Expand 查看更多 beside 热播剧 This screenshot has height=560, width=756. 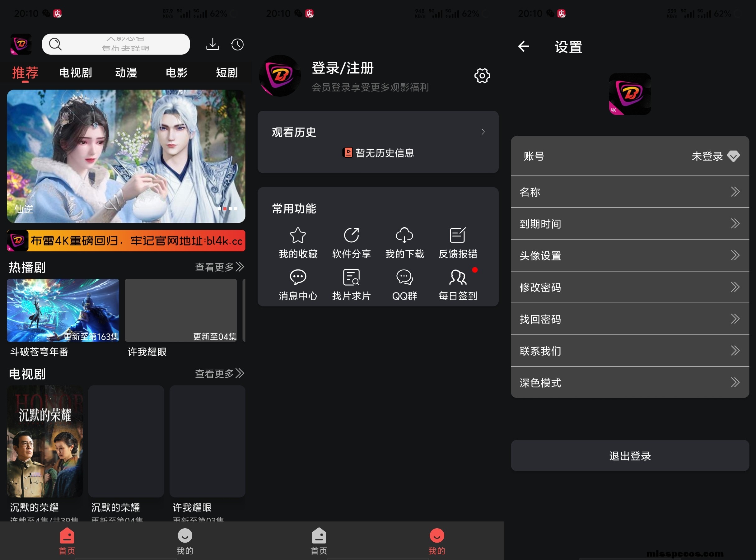(x=219, y=267)
